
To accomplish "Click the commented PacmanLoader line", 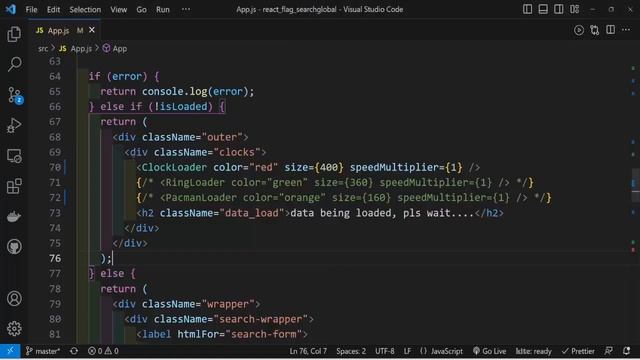I will click(x=344, y=198).
